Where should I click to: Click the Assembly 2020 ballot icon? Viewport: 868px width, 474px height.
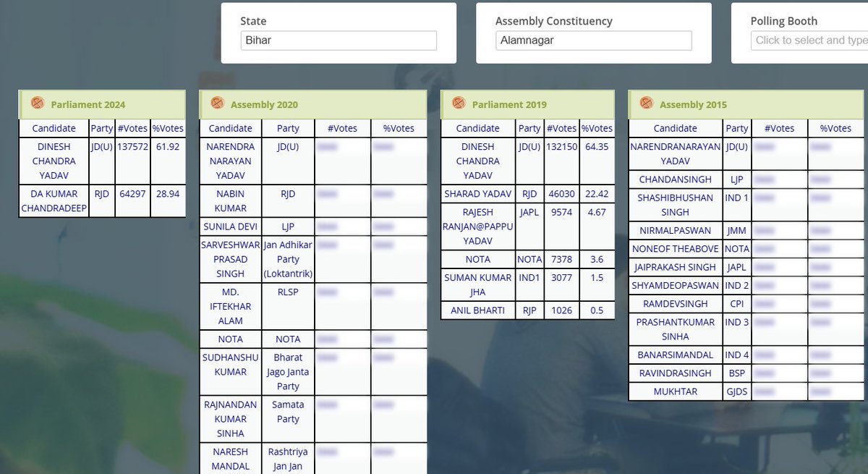[x=217, y=103]
